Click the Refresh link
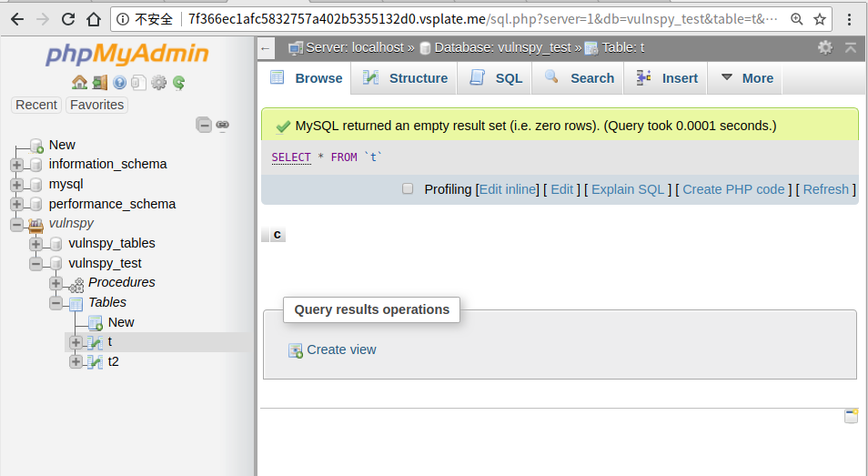The width and height of the screenshot is (868, 476). click(x=825, y=189)
